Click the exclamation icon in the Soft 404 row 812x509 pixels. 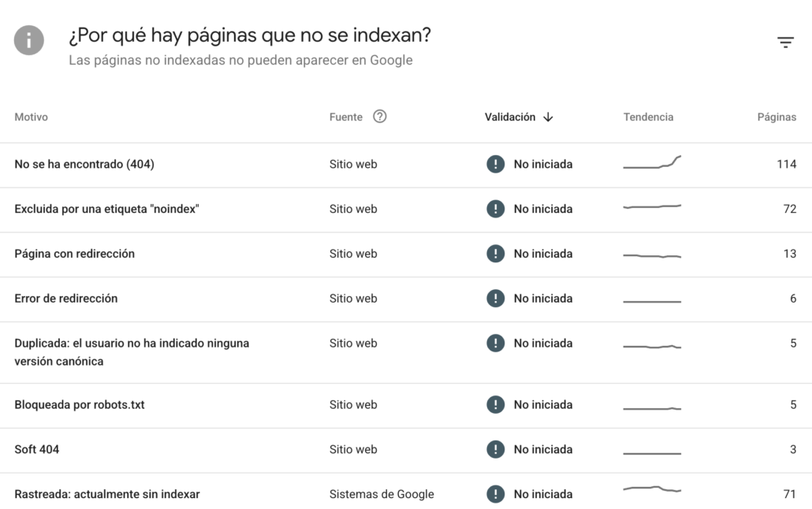[496, 449]
